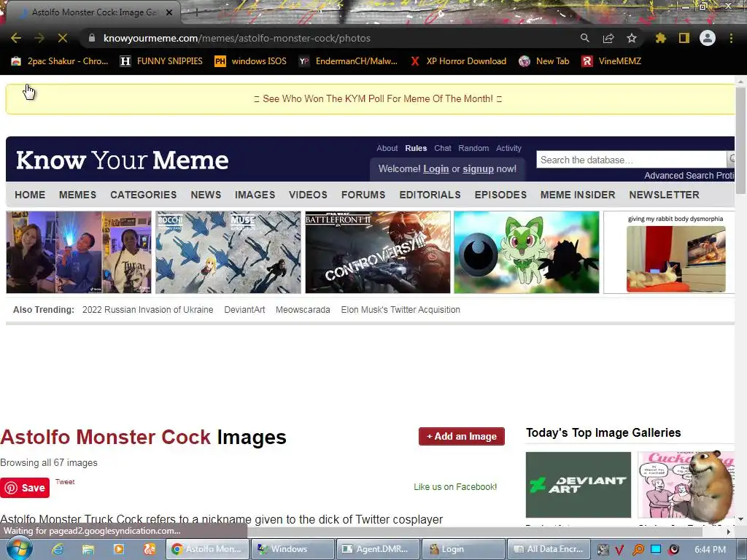Open Chrome's zoom magnifier icon
Image resolution: width=747 pixels, height=560 pixels.
point(584,38)
